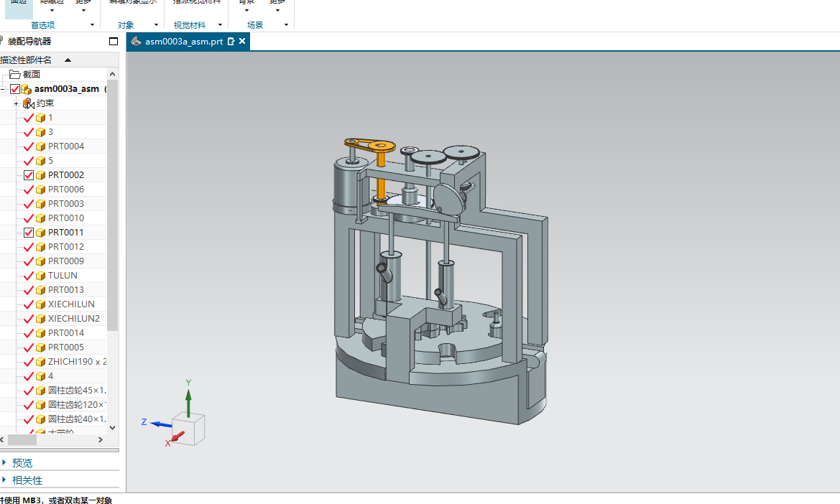Open the 视觉材料 group dropdown arrow
The height and width of the screenshot is (504, 840).
[x=220, y=25]
